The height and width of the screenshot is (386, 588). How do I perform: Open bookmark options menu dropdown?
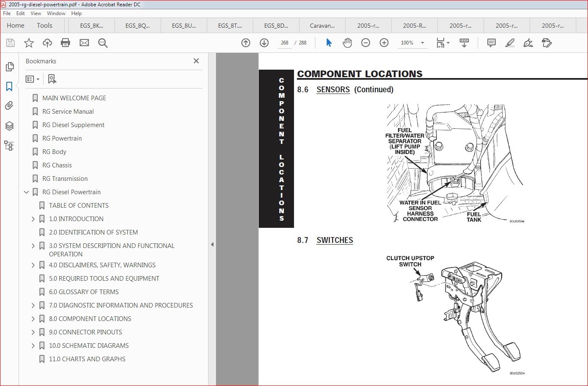coord(33,79)
